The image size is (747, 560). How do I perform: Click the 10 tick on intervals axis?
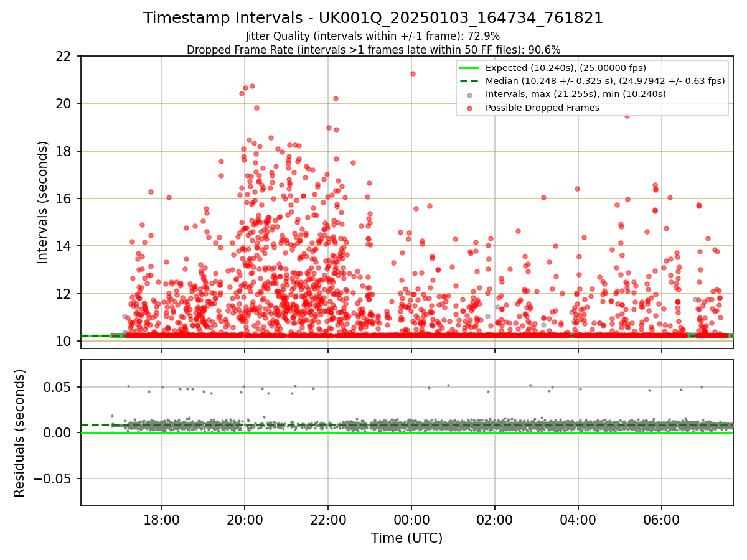coord(65,341)
